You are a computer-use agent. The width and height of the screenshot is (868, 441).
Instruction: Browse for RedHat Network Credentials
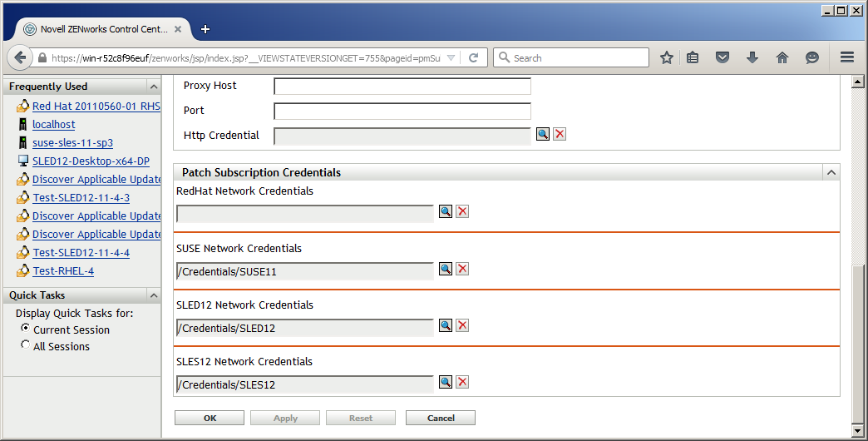[x=446, y=211]
